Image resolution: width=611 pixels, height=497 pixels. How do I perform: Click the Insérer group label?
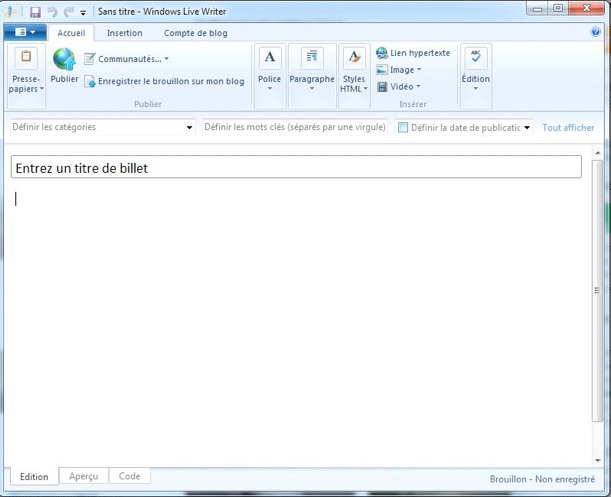(413, 104)
